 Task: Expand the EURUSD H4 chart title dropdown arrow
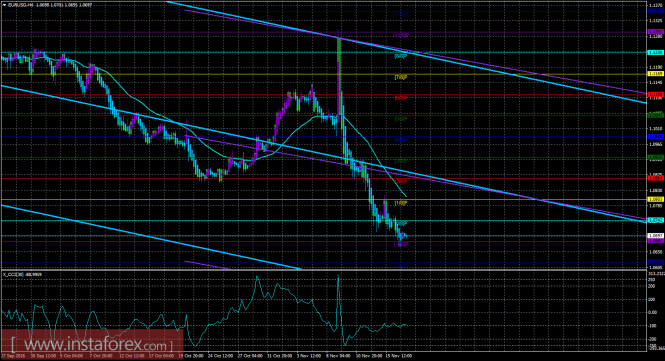[x=4, y=6]
